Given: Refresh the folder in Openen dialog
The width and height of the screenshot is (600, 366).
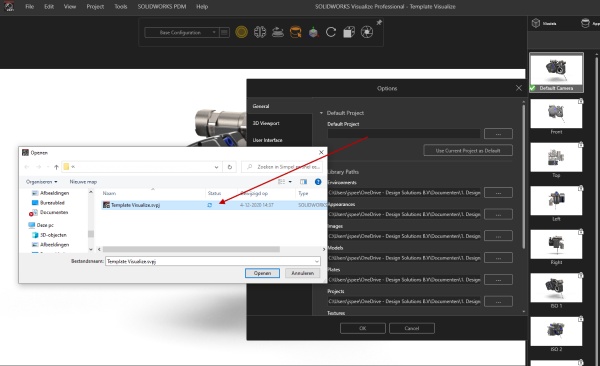Looking at the screenshot, I should coord(230,167).
